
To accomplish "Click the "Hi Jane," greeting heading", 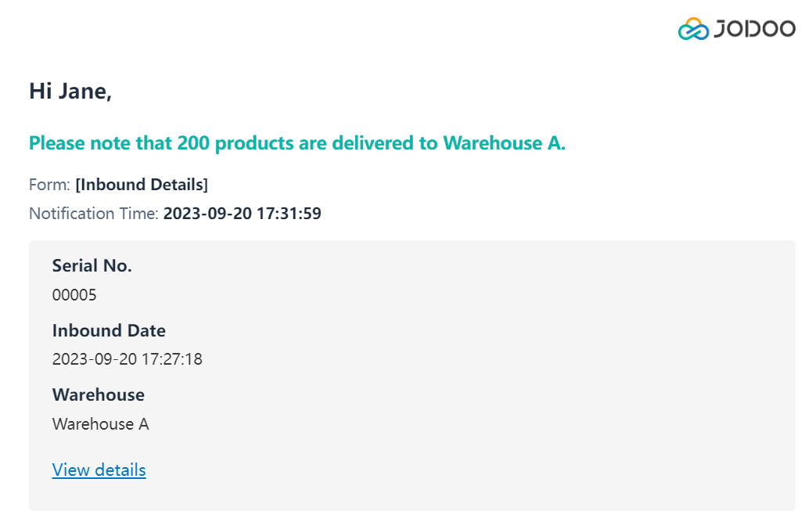I will pyautogui.click(x=70, y=91).
